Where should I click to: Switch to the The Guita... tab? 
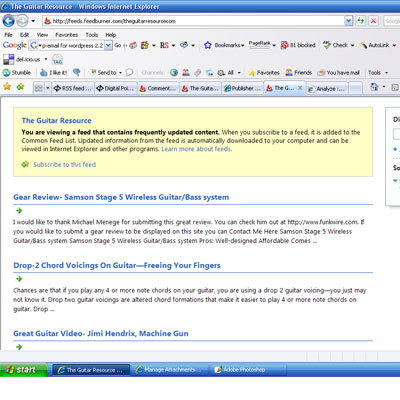201,88
